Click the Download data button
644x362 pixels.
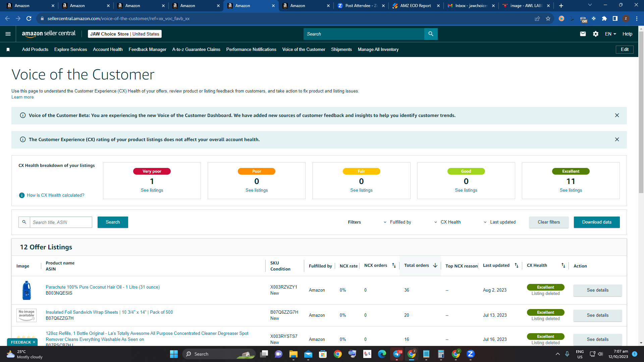pos(597,222)
